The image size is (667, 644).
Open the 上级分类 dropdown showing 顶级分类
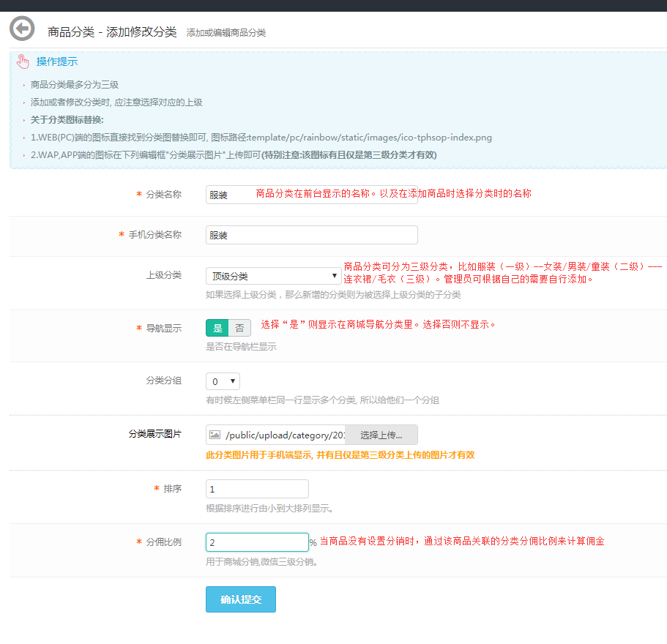[x=271, y=277]
